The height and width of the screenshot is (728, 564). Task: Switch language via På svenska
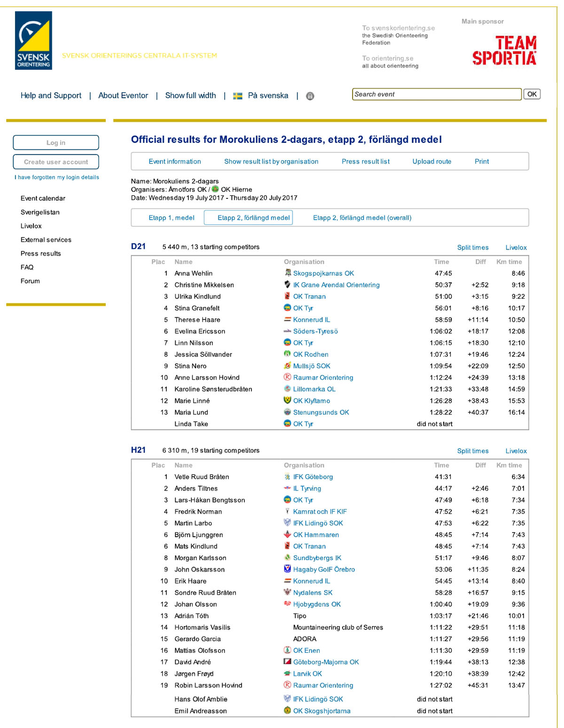[268, 95]
